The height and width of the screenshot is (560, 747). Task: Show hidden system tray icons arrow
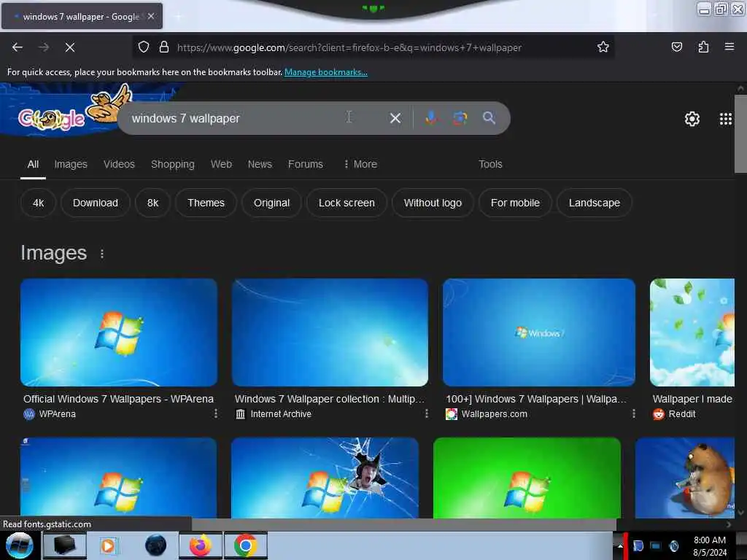(x=620, y=545)
